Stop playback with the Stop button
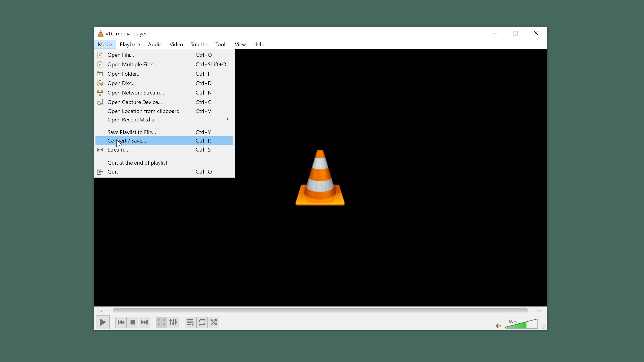 point(133,322)
